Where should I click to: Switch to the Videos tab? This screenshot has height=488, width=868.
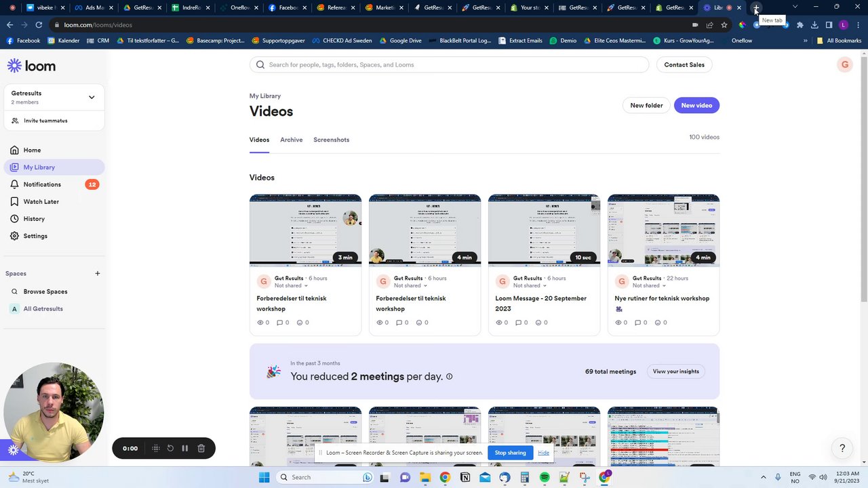(259, 140)
